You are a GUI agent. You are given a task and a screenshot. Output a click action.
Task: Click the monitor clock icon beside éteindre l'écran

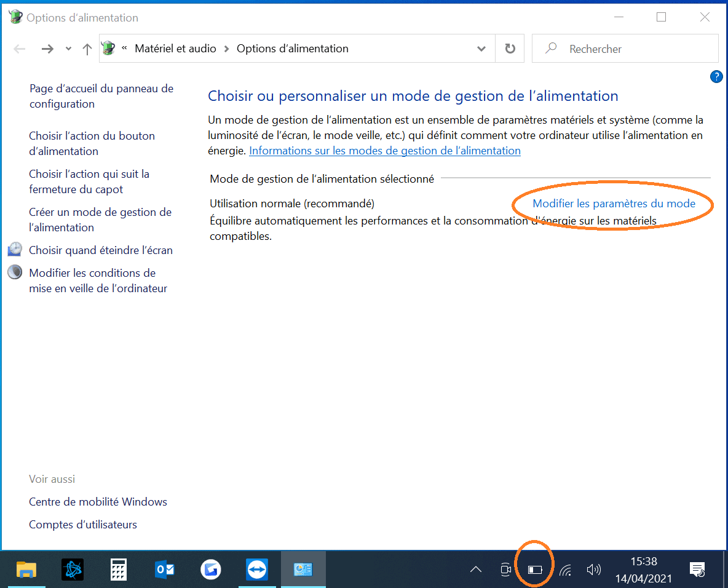tap(15, 250)
